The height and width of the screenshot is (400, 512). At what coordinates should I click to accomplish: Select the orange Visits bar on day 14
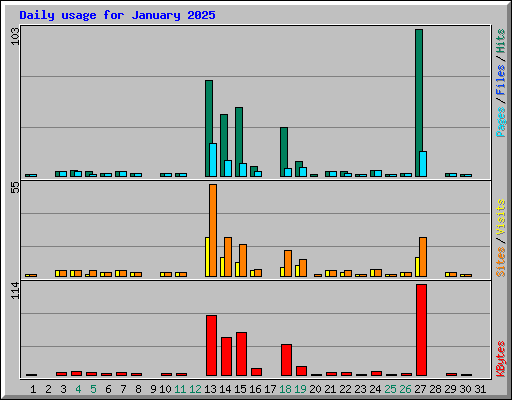pyautogui.click(x=228, y=257)
